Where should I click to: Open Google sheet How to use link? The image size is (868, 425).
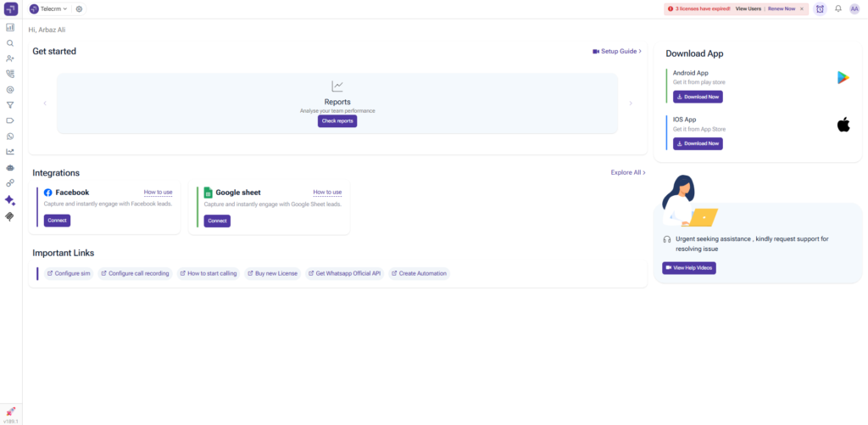tap(327, 193)
